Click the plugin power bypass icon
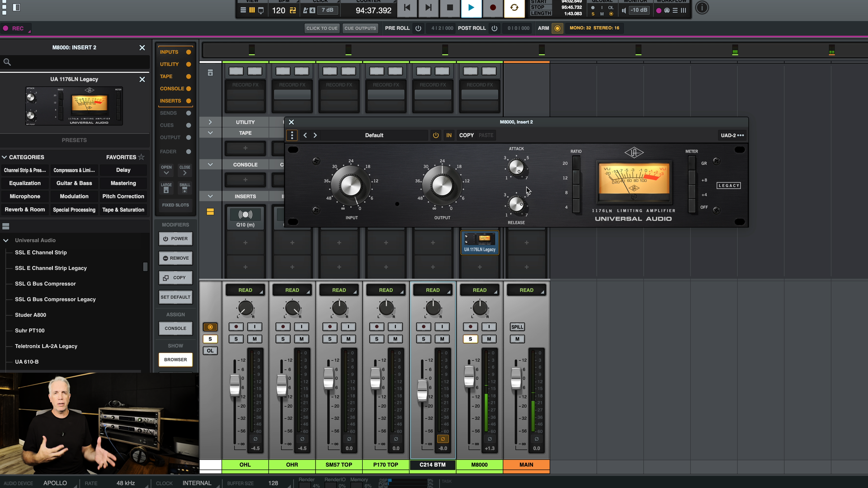This screenshot has width=868, height=488. point(435,135)
